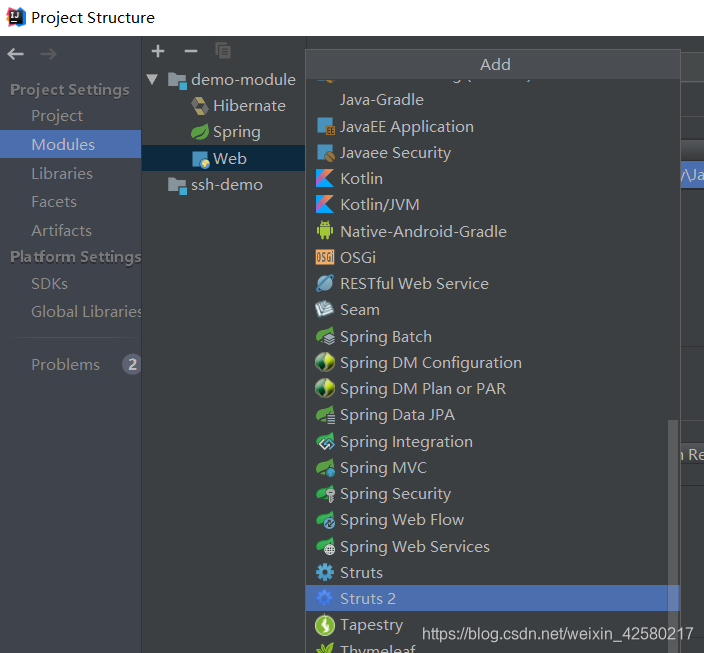Click the Spring Integration icon
The image size is (704, 653).
point(325,441)
